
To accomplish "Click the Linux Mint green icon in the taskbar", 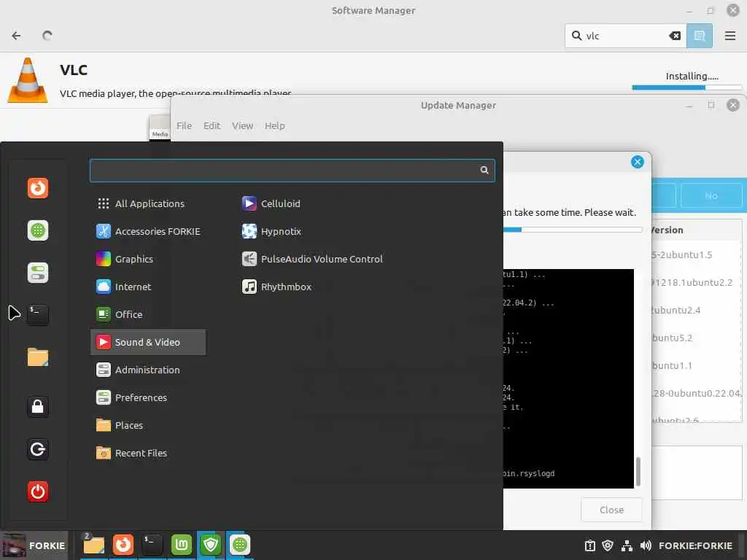I will coord(181,545).
